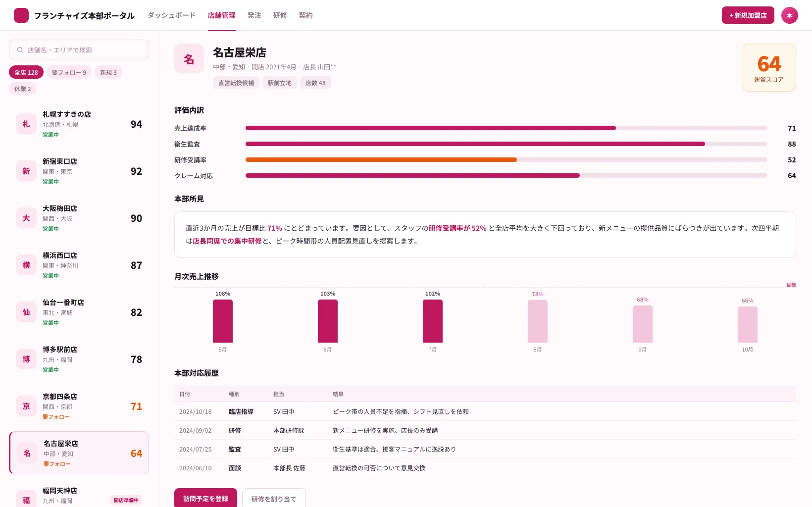Viewport: 812px width, 507px height.
Task: Go to the 発注 tab
Action: tap(254, 15)
